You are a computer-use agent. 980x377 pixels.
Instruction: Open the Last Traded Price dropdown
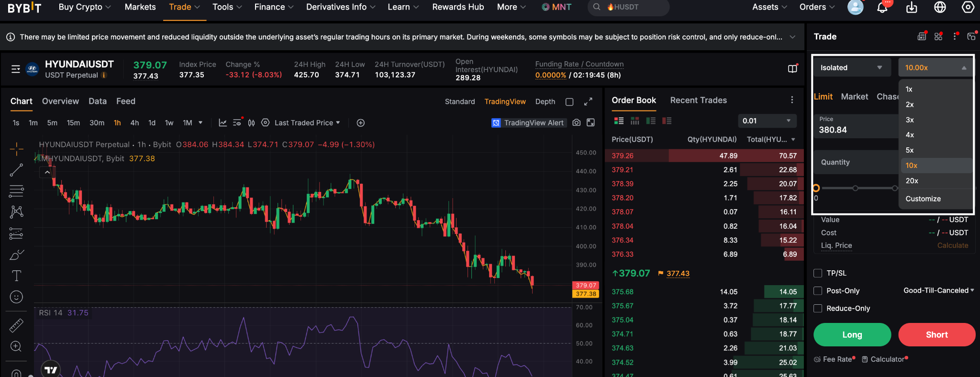307,123
